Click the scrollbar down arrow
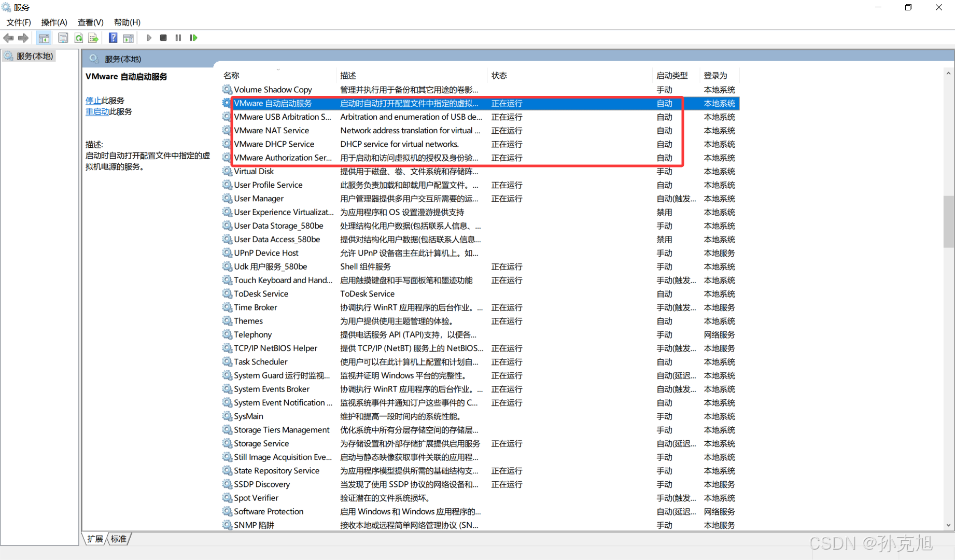The width and height of the screenshot is (955, 560). click(x=948, y=525)
